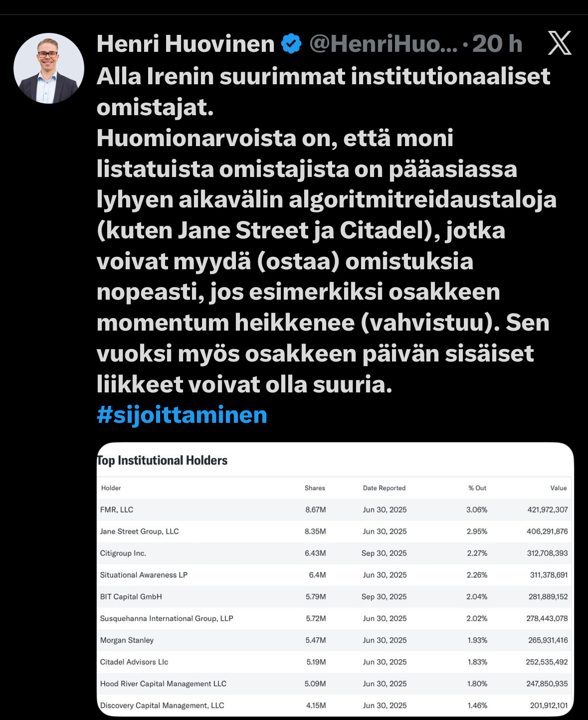Screen dimensions: 588x720
Task: Click the Top Institutional Holders heading
Action: 163,460
